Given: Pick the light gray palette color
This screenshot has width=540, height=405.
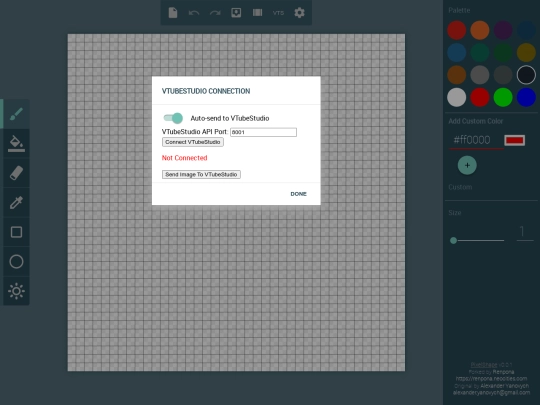Looking at the screenshot, I should click(457, 97).
